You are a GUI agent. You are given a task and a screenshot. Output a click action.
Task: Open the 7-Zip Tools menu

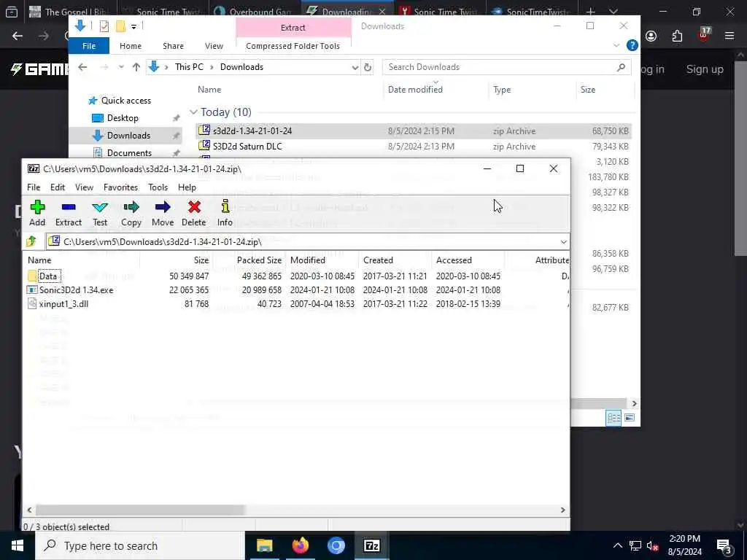[158, 187]
